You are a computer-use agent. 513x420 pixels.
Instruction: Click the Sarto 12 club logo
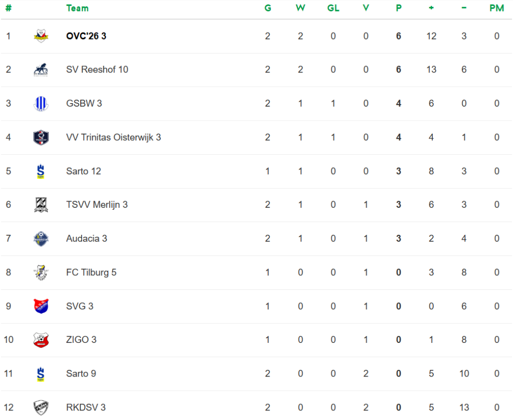click(x=41, y=171)
